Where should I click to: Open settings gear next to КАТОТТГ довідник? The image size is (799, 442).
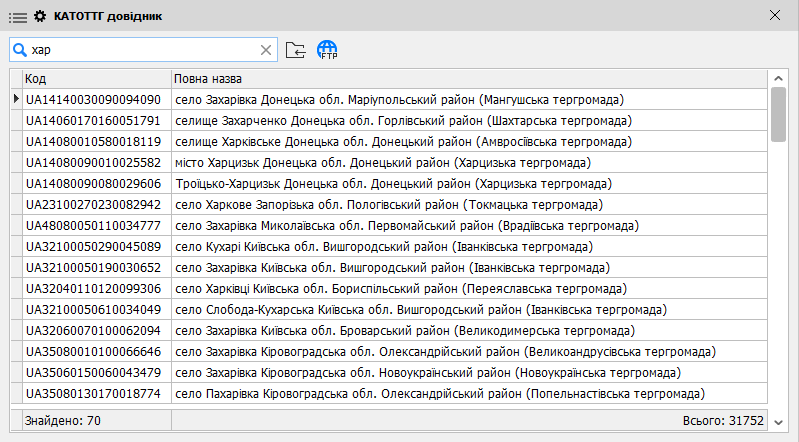pyautogui.click(x=40, y=16)
